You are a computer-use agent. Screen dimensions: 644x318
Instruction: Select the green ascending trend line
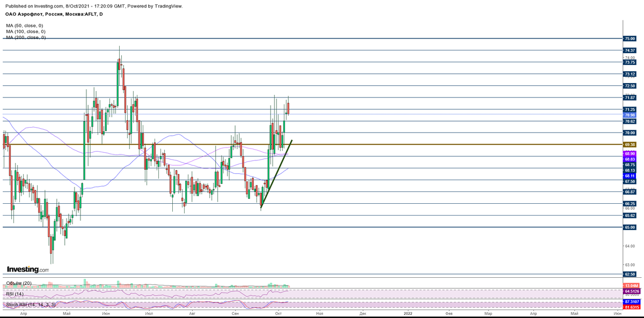tap(276, 174)
